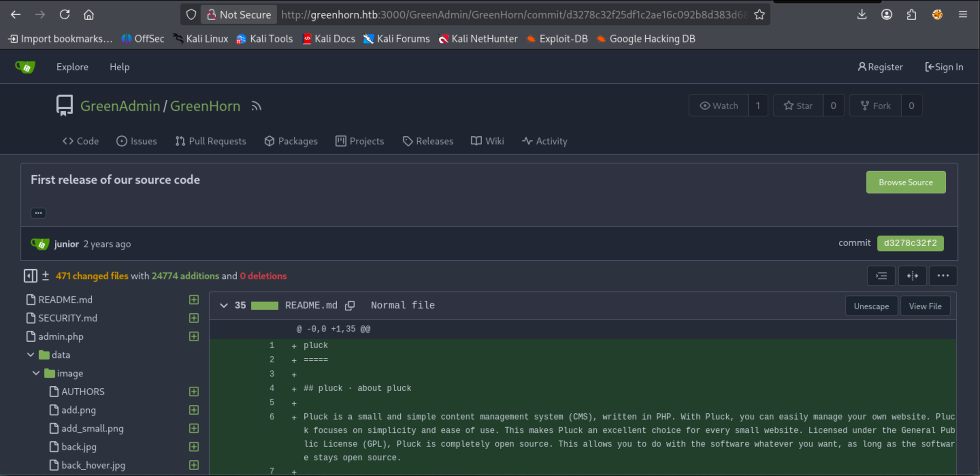980x476 pixels.
Task: Collapse the data folder in file tree
Action: 31,354
